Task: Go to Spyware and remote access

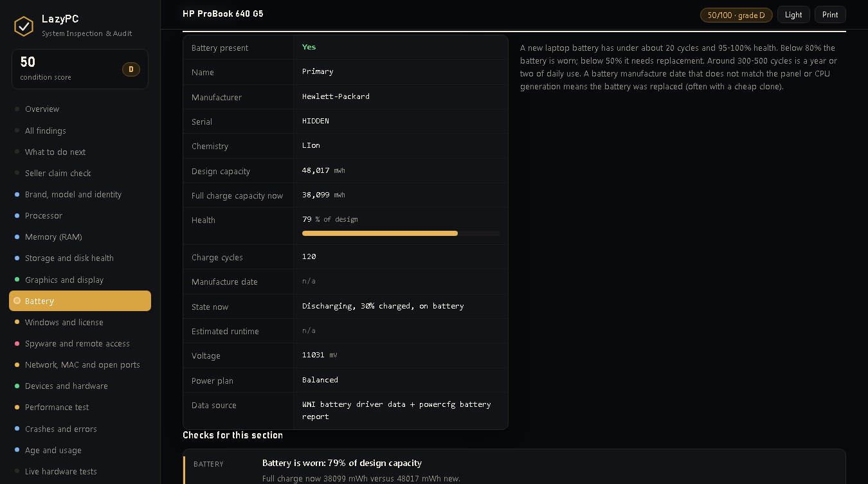Action: click(x=80, y=343)
